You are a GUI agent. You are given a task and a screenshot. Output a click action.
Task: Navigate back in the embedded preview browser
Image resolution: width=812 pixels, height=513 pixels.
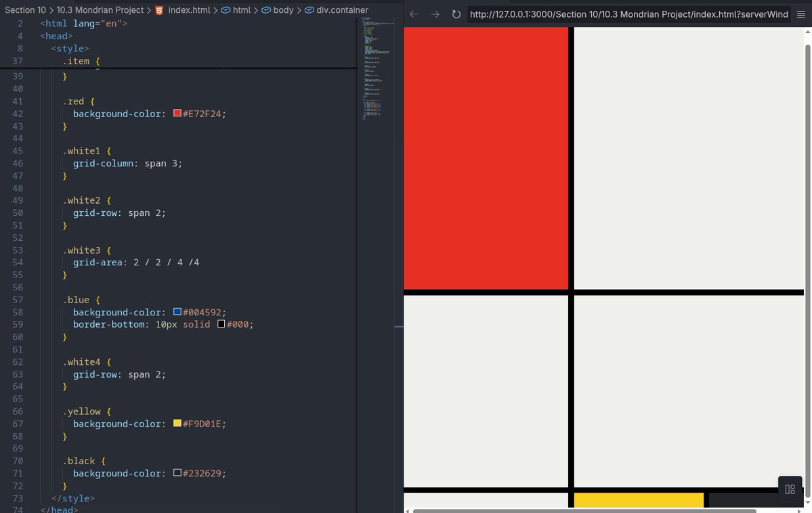415,14
